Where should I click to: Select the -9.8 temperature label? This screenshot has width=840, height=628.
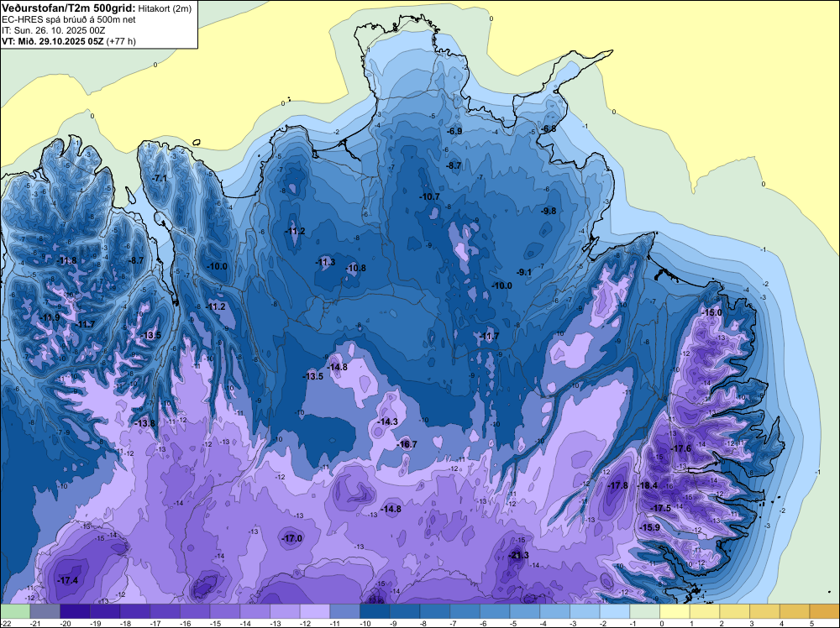click(x=549, y=211)
